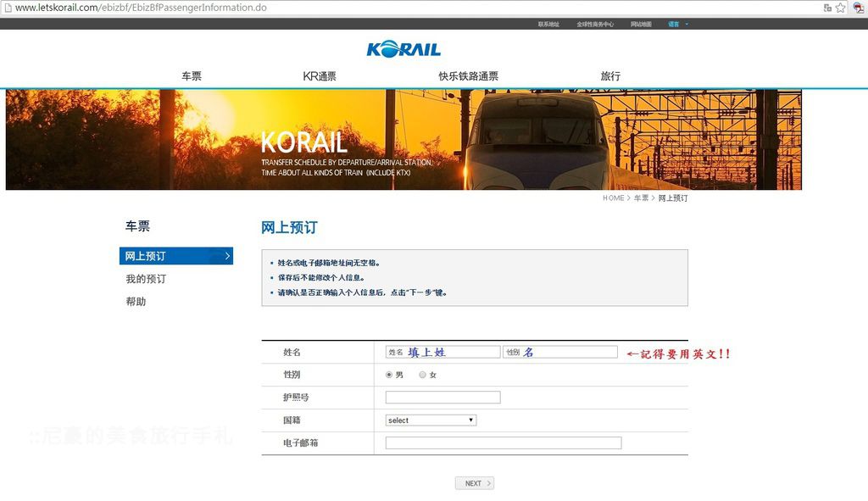Click the notice 保存后不能修改个人信息

[321, 277]
